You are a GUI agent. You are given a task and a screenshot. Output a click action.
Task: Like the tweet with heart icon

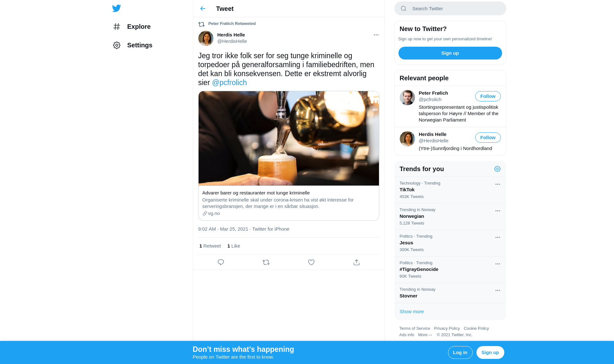coord(311,262)
